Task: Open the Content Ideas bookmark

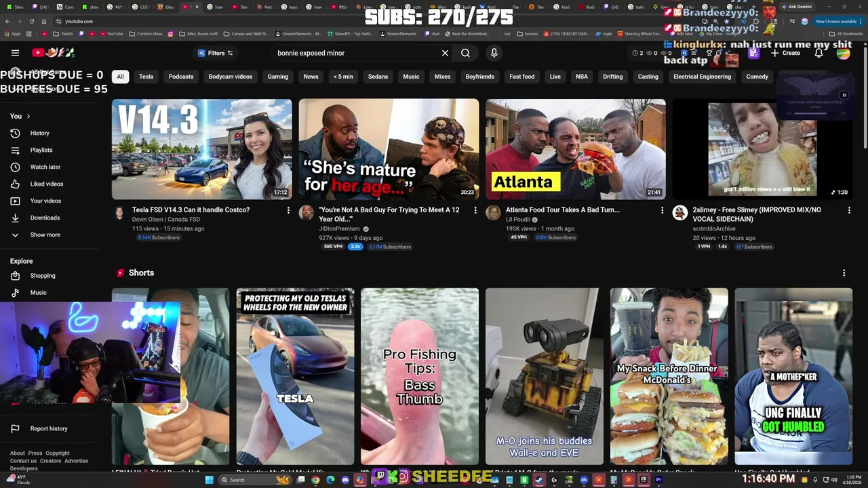Action: tap(146, 33)
